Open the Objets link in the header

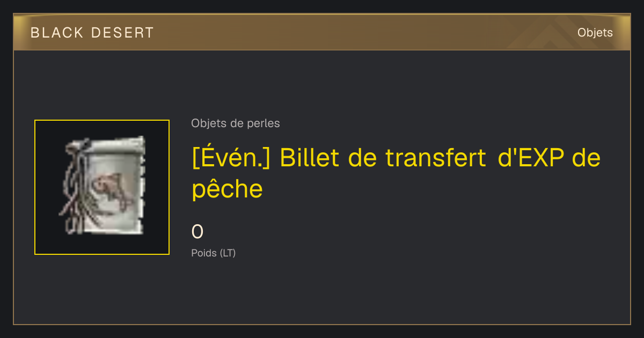pos(595,33)
